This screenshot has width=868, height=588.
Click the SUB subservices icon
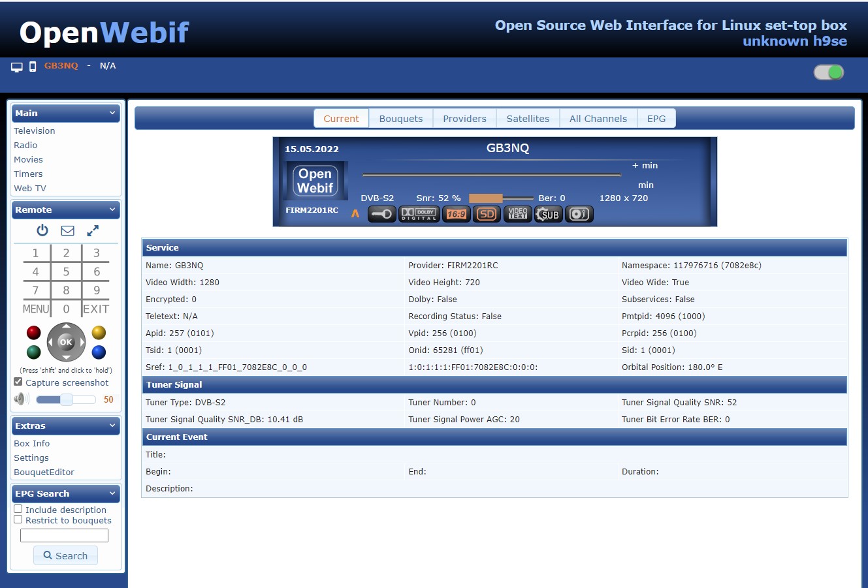(548, 214)
